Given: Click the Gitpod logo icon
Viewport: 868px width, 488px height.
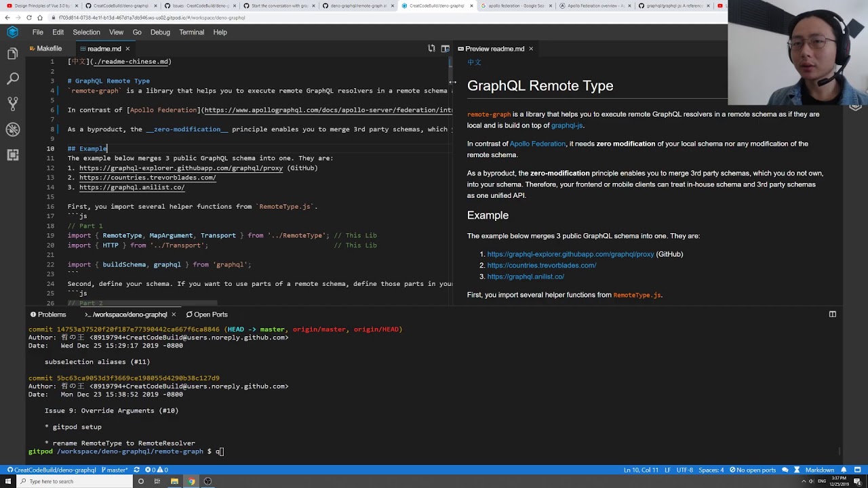Looking at the screenshot, I should tap(12, 32).
